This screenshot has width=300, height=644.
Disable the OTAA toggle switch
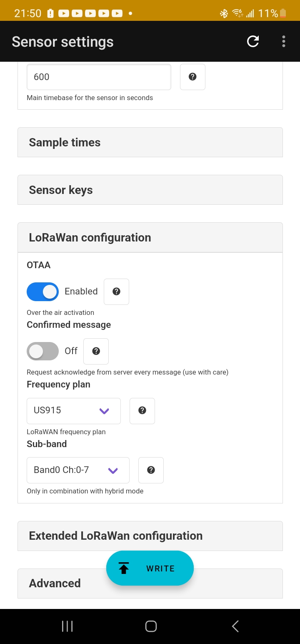[x=43, y=292]
